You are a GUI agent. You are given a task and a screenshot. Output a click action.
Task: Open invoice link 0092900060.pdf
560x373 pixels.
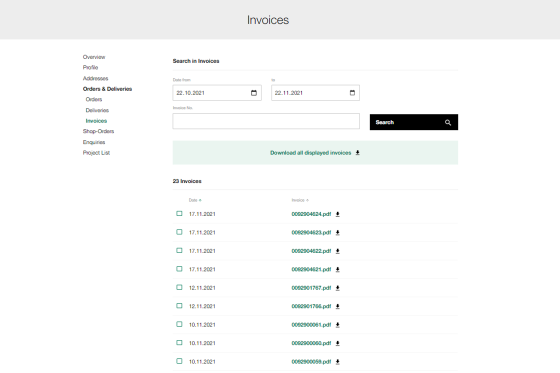tap(311, 343)
